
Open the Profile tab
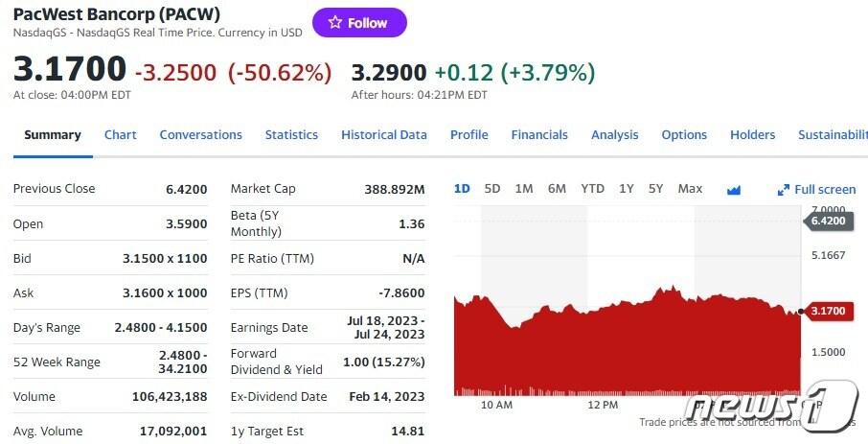[468, 135]
